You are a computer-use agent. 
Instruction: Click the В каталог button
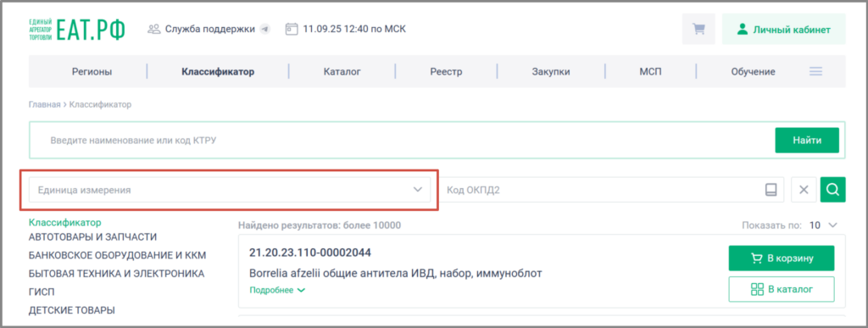pyautogui.click(x=781, y=289)
